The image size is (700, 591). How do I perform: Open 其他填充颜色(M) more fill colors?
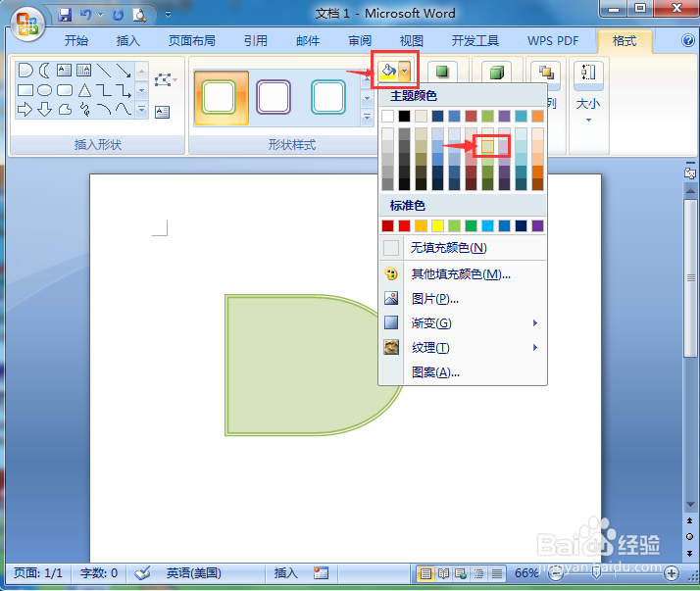[x=463, y=273]
